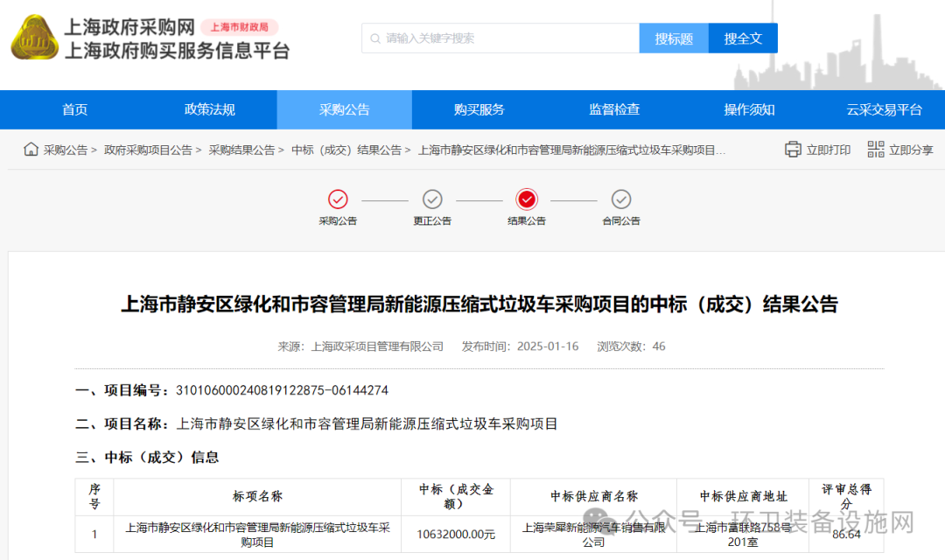
Task: Click 政府采购项目公告 breadcrumb link
Action: 148,150
